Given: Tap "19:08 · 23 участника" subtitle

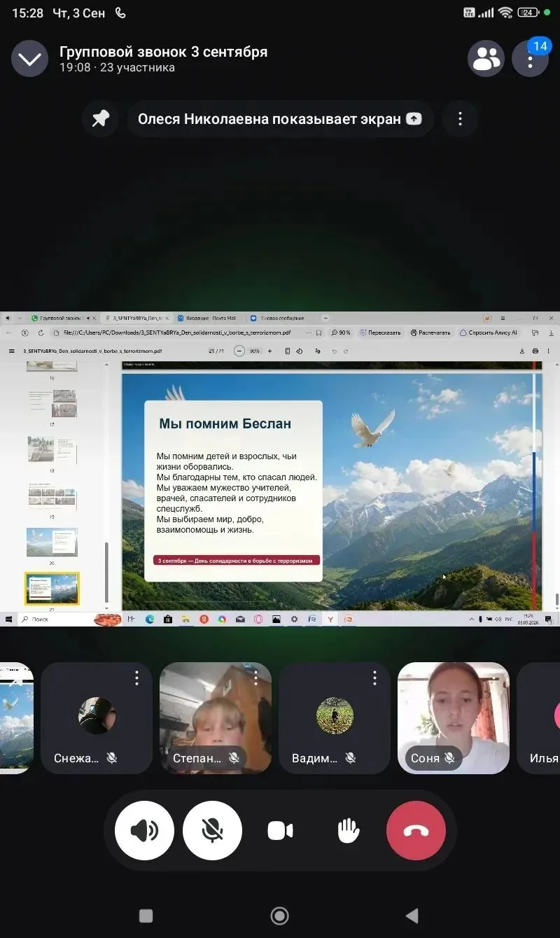Looking at the screenshot, I should [x=117, y=68].
